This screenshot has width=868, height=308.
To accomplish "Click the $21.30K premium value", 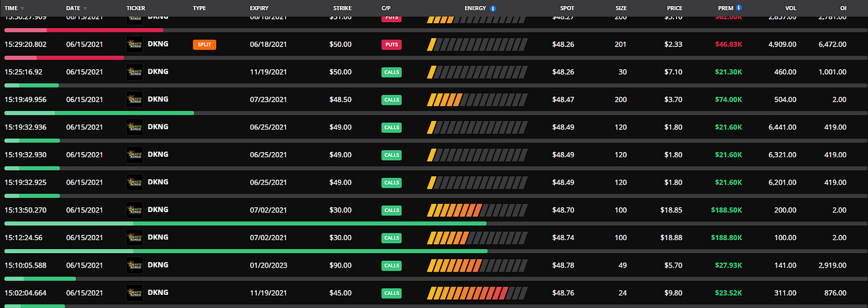I will pyautogui.click(x=729, y=72).
